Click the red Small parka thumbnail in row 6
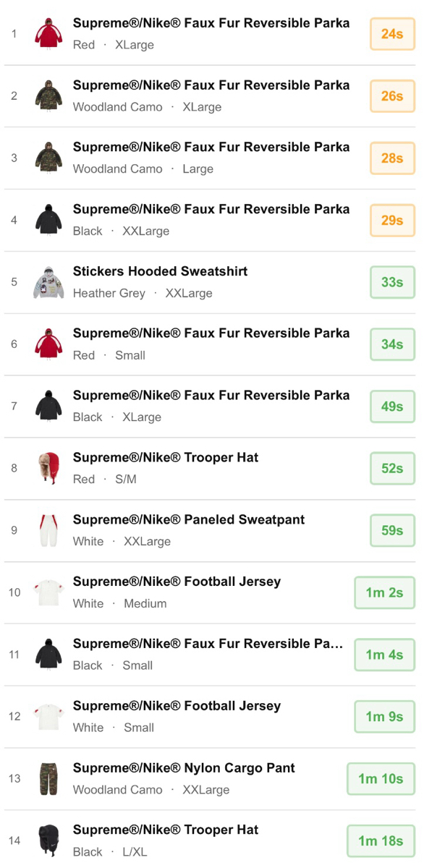The image size is (424, 868). [x=48, y=344]
